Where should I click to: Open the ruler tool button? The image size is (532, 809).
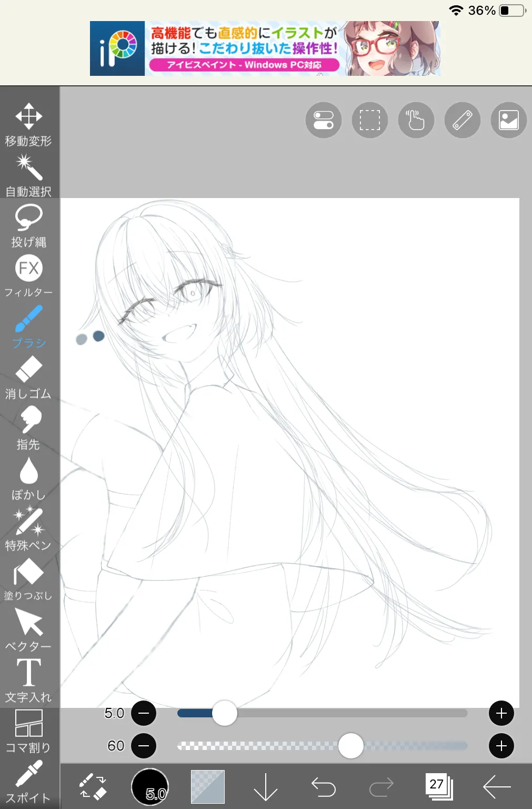tap(463, 120)
